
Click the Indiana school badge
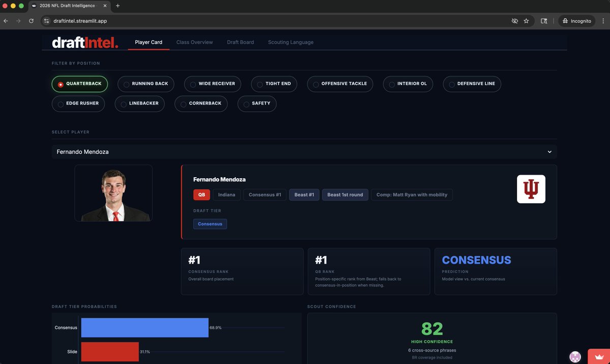pyautogui.click(x=227, y=195)
